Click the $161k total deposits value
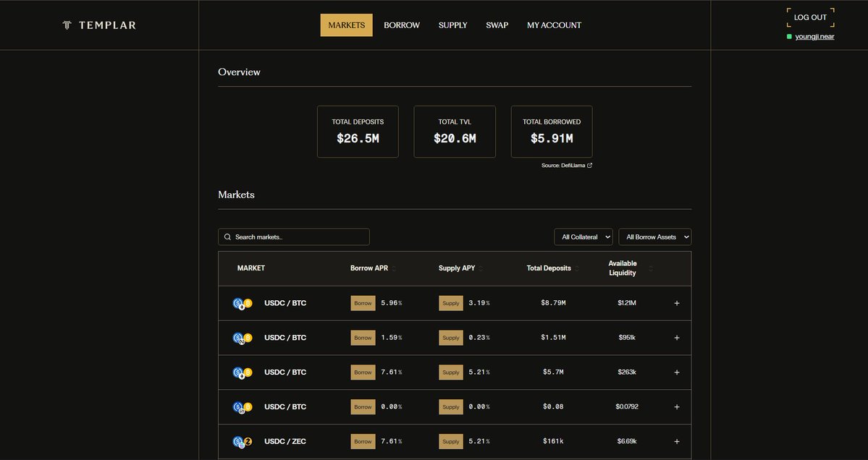868x460 pixels. coord(553,441)
